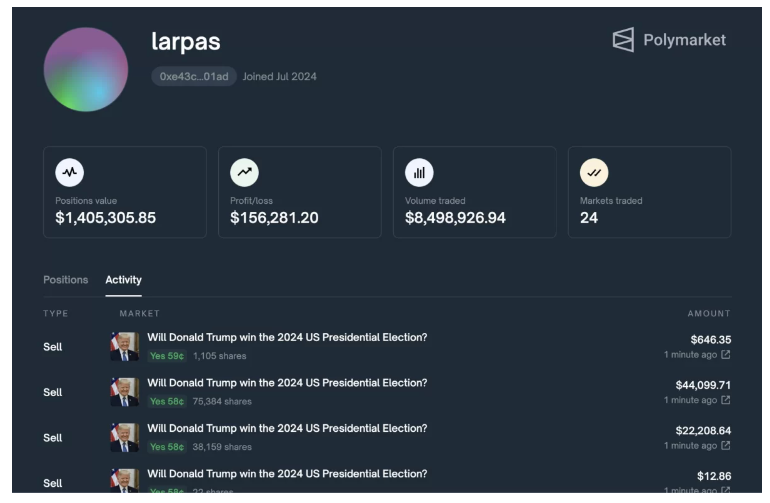Image resolution: width=770 pixels, height=503 pixels.
Task: Click the Polymarket logo icon
Action: (x=623, y=40)
